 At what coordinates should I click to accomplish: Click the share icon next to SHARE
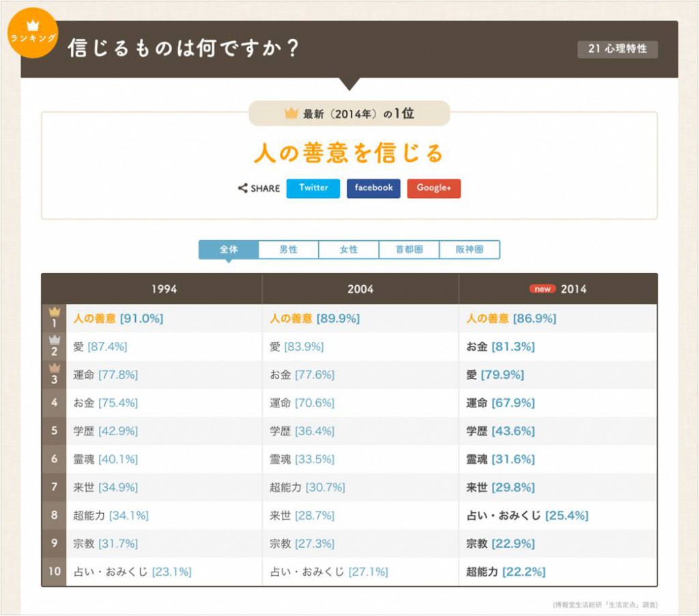tap(242, 188)
